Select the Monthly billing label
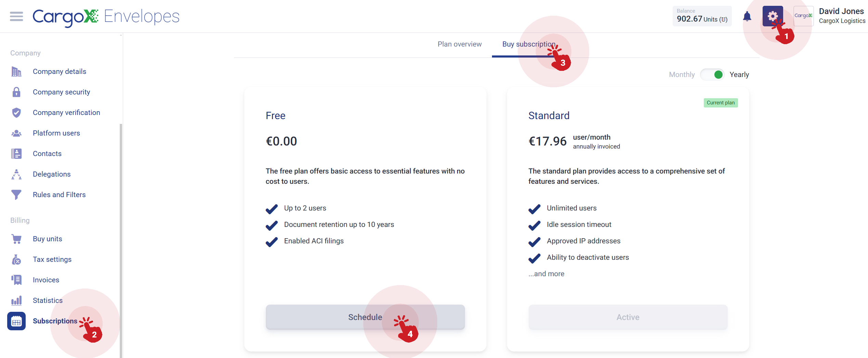This screenshot has width=868, height=358. 682,75
